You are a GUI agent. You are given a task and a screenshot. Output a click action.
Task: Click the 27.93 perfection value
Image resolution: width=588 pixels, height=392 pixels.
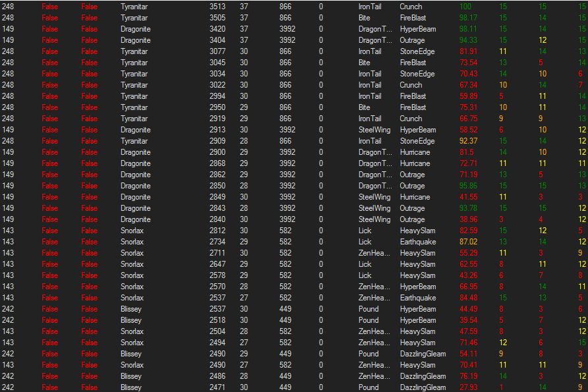click(469, 387)
